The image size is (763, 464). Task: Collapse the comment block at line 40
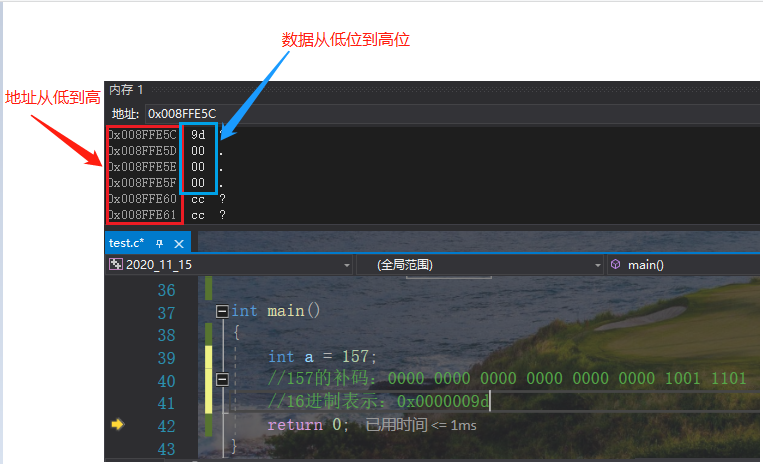(222, 379)
